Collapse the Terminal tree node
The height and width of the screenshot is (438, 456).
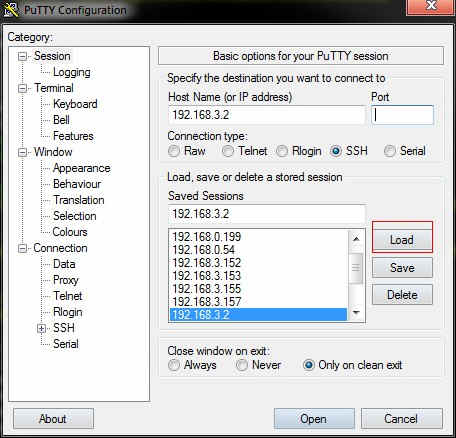click(22, 89)
